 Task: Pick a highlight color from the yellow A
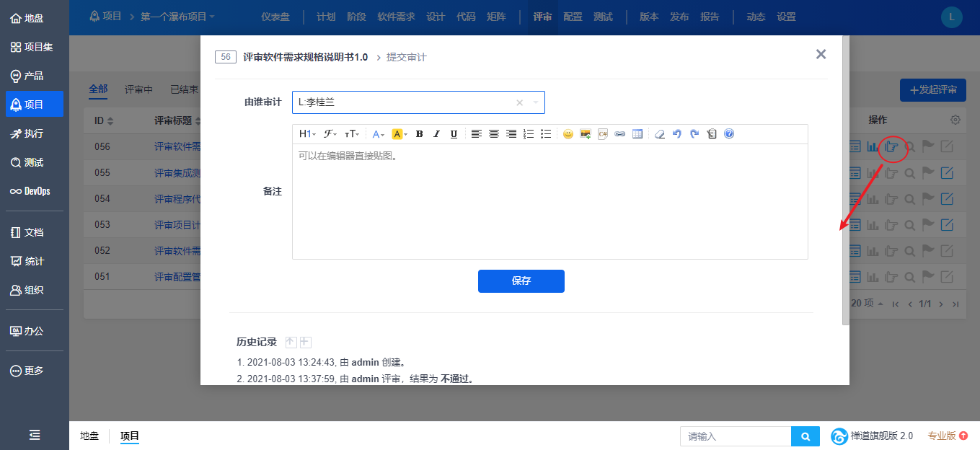click(399, 134)
